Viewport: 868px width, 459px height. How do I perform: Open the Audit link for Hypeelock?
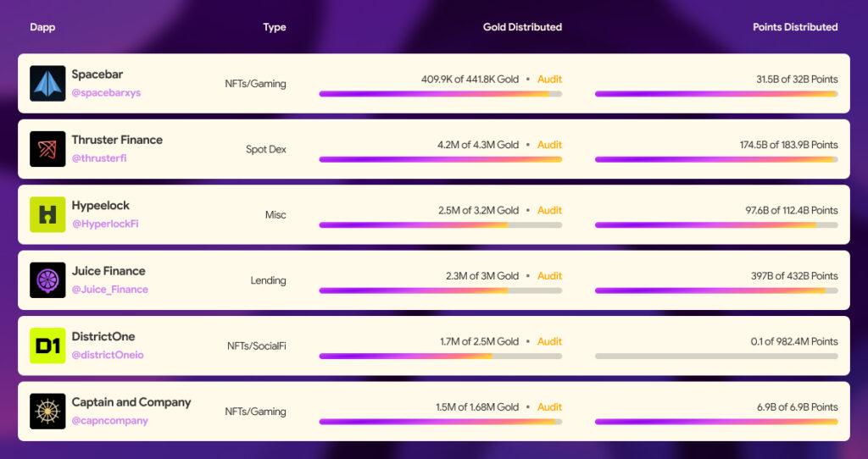tap(549, 210)
